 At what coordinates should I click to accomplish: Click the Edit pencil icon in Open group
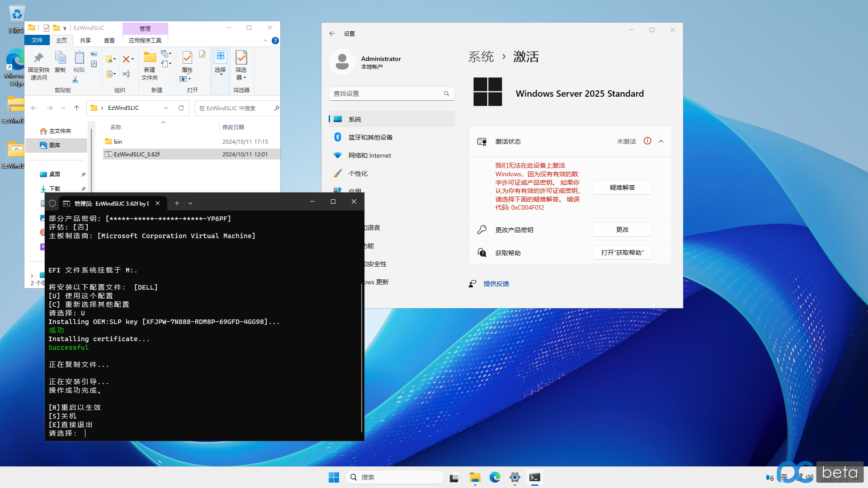pos(203,54)
